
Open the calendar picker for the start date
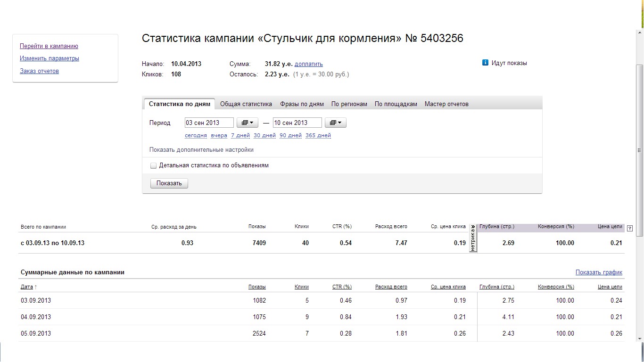coord(247,123)
